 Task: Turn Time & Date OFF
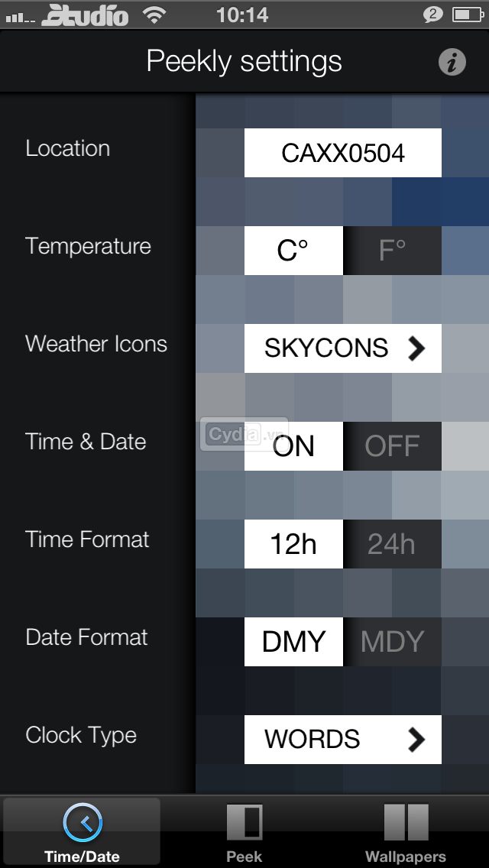pos(392,446)
